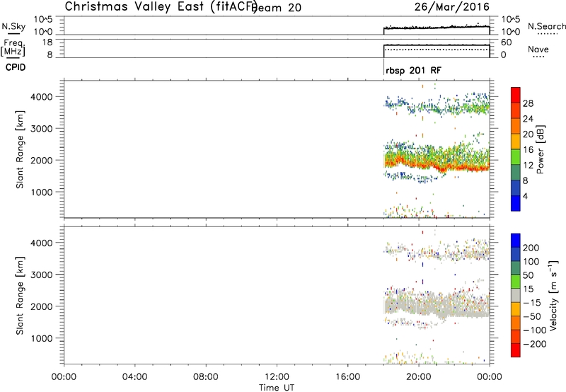Click the date '26/Mar/2016'
Screen dimensions: 566x392
tap(452, 6)
